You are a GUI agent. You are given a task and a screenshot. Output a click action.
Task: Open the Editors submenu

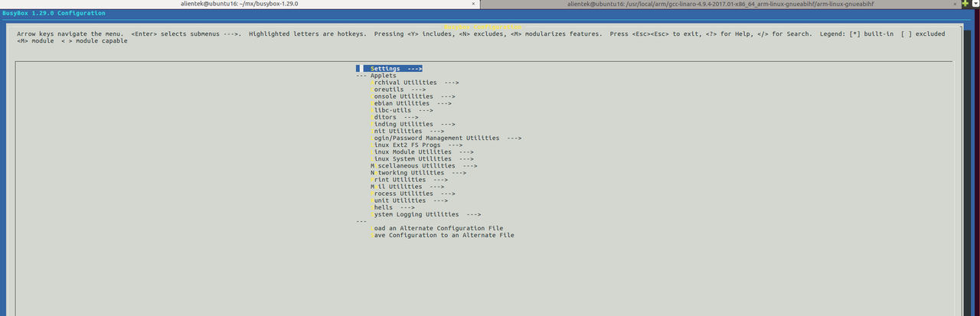coord(394,117)
